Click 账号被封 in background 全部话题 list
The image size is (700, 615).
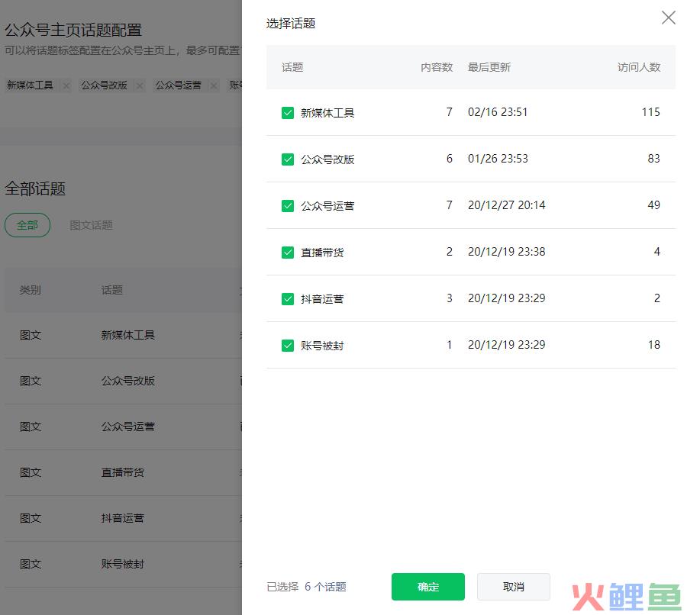click(x=123, y=564)
